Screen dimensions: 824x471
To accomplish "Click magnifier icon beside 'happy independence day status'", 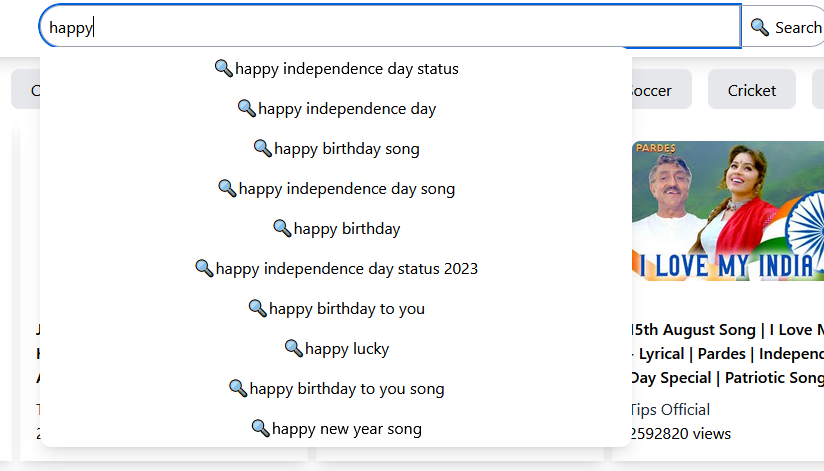I will click(x=224, y=68).
